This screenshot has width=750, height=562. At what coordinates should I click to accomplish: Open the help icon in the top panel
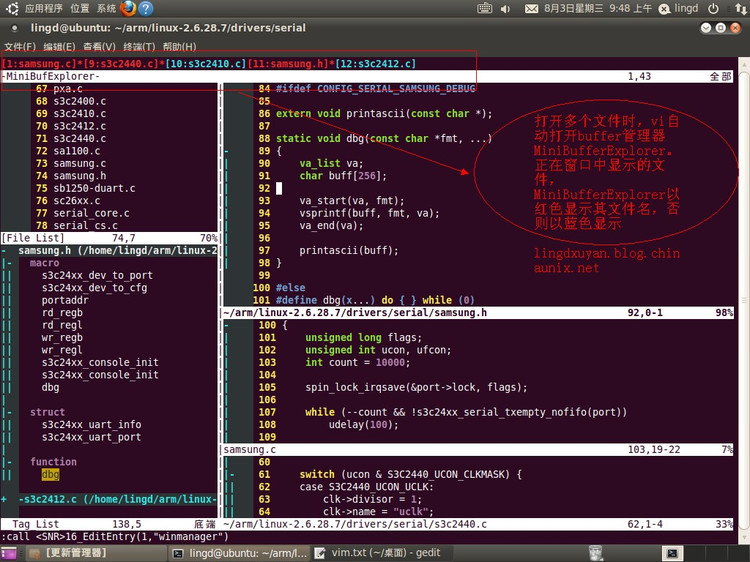coord(146,8)
